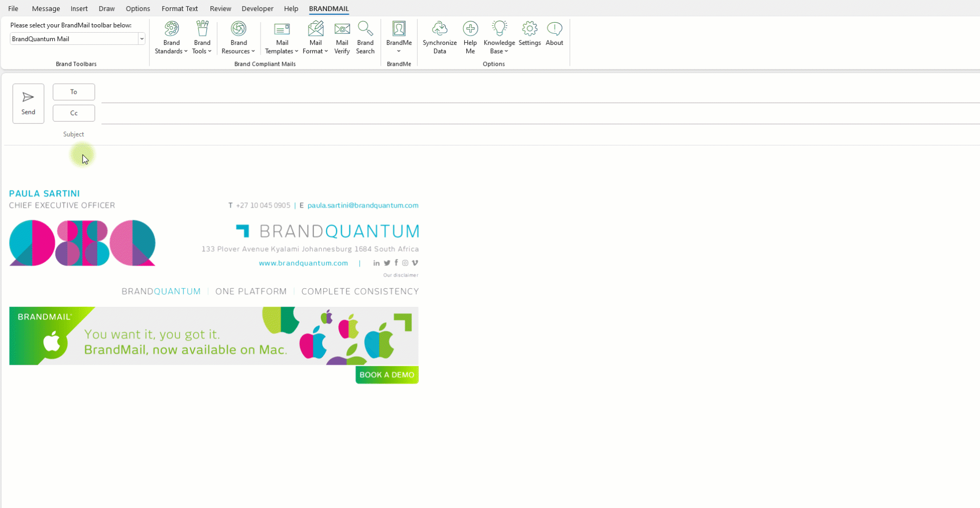Click the Cc recipients button
The width and height of the screenshot is (980, 508).
click(x=74, y=113)
